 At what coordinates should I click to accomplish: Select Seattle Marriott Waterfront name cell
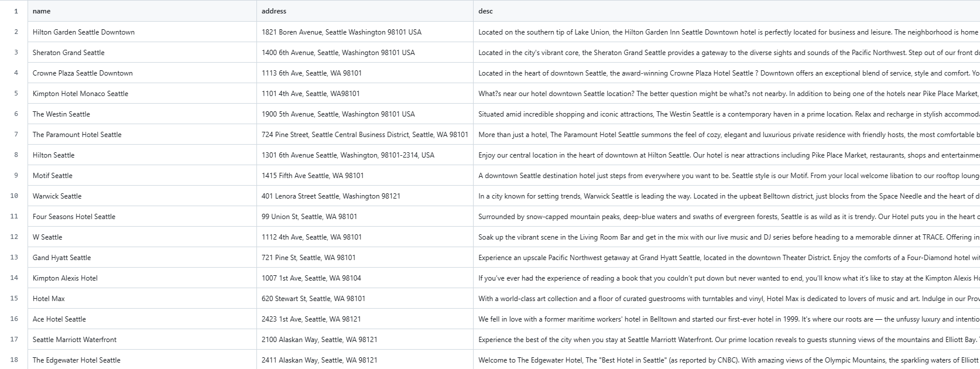[x=142, y=340]
